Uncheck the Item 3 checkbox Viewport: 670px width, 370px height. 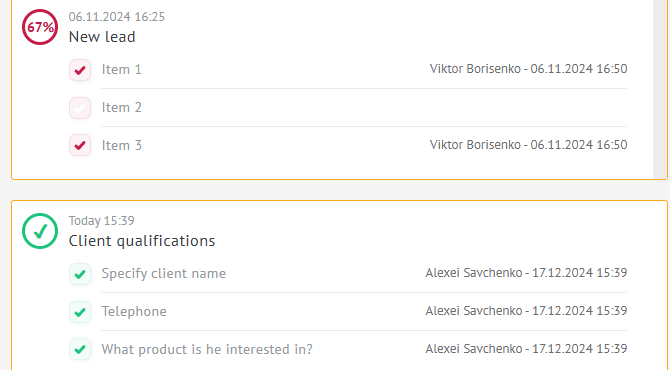(80, 145)
